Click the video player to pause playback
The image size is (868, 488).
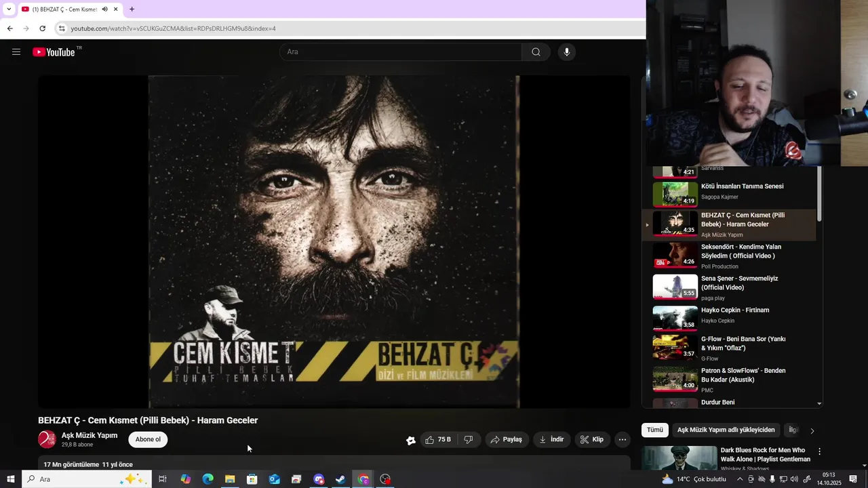(x=334, y=241)
